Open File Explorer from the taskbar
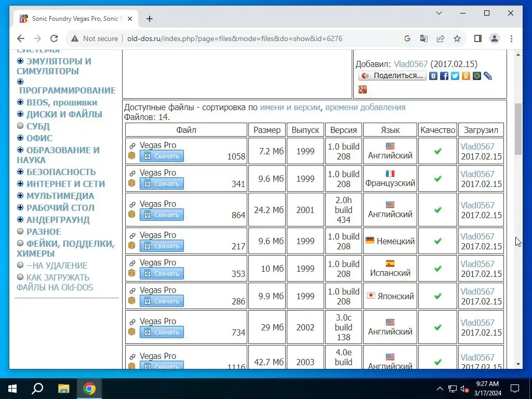Image resolution: width=532 pixels, height=399 pixels. 63,389
